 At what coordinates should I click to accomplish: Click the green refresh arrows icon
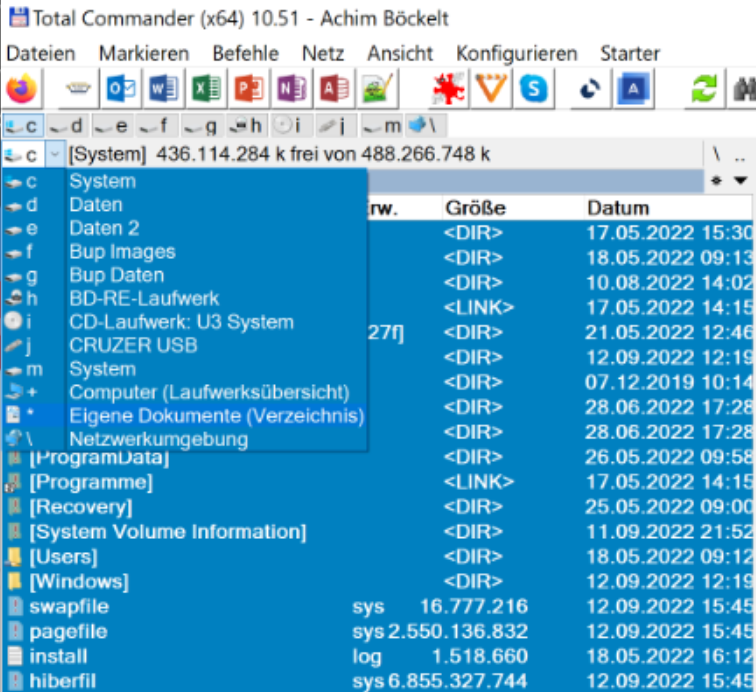coord(704,89)
